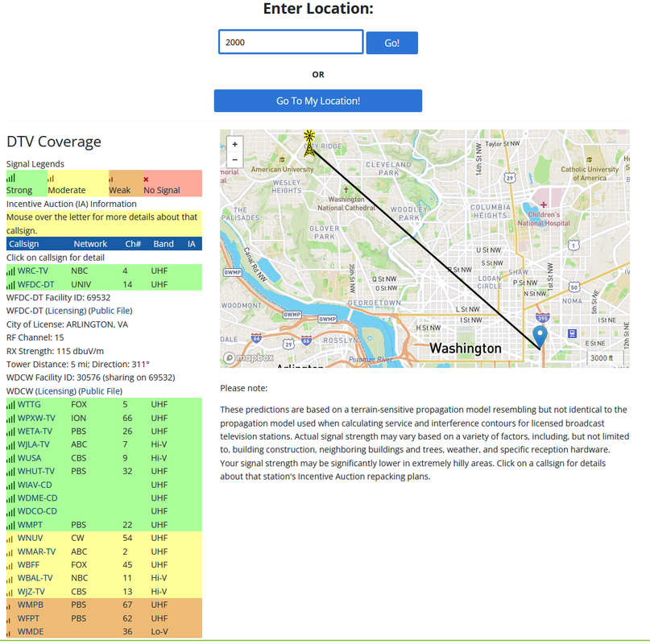The height and width of the screenshot is (644, 650).
Task: Click the IA column header
Action: pyautogui.click(x=191, y=244)
